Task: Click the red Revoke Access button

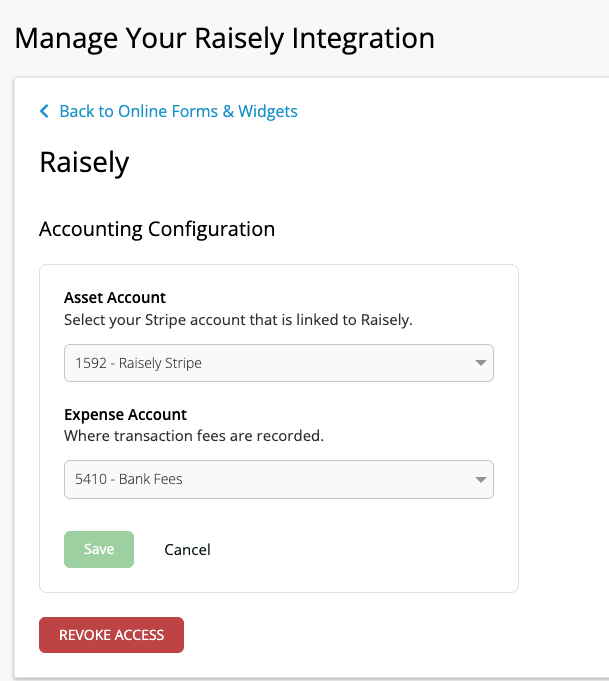Action: [111, 635]
